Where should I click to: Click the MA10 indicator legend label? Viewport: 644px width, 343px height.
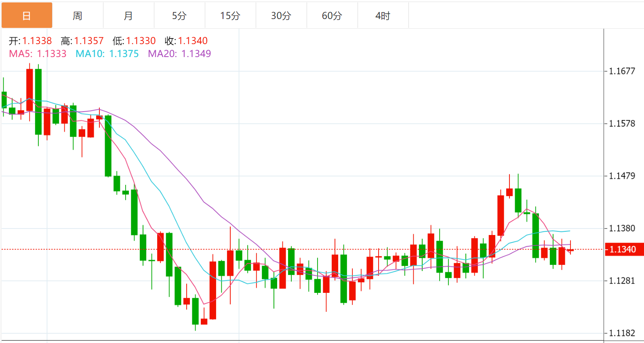(107, 54)
